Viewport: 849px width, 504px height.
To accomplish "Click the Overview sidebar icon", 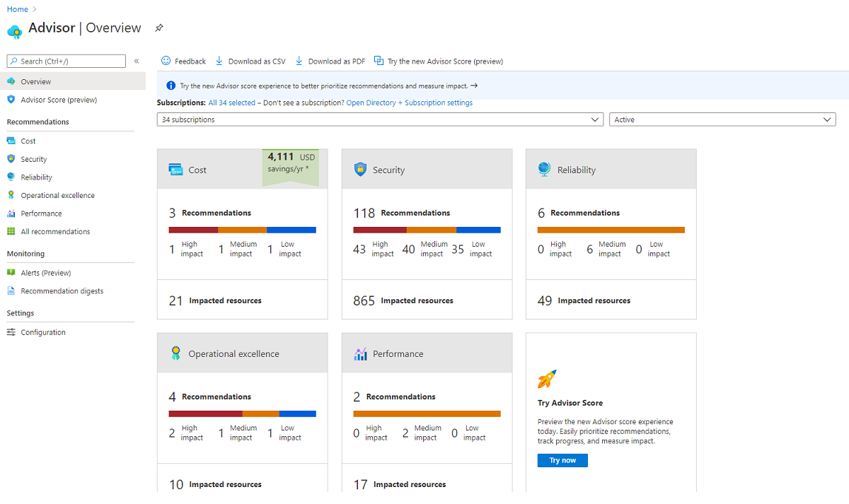I will pyautogui.click(x=11, y=81).
